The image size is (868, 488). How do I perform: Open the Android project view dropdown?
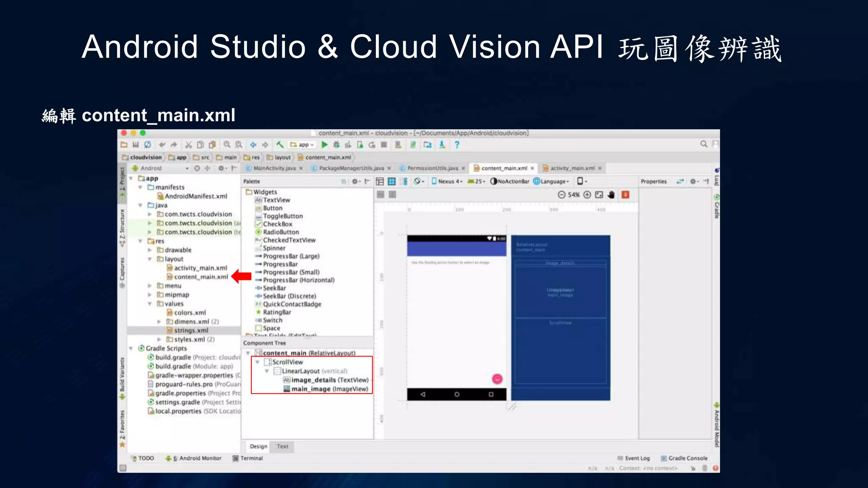(x=161, y=169)
